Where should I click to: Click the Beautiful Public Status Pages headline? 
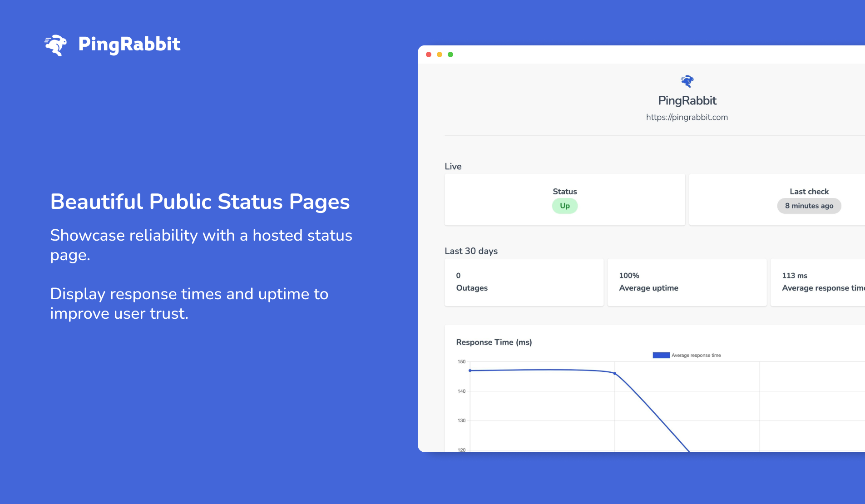tap(200, 202)
